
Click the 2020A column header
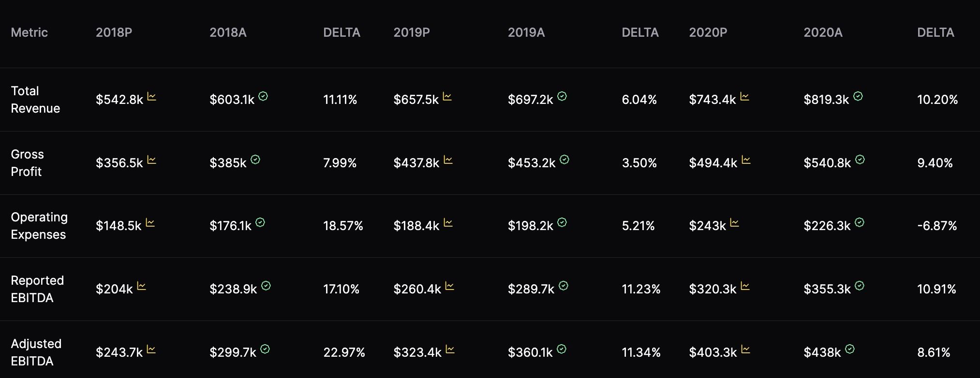(823, 32)
